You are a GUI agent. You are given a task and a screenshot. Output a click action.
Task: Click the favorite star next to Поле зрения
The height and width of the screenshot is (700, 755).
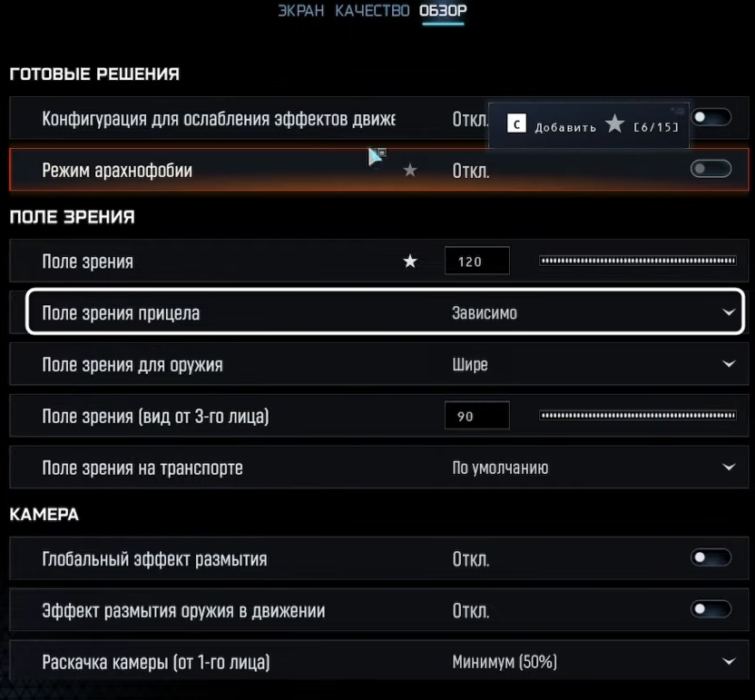point(410,261)
